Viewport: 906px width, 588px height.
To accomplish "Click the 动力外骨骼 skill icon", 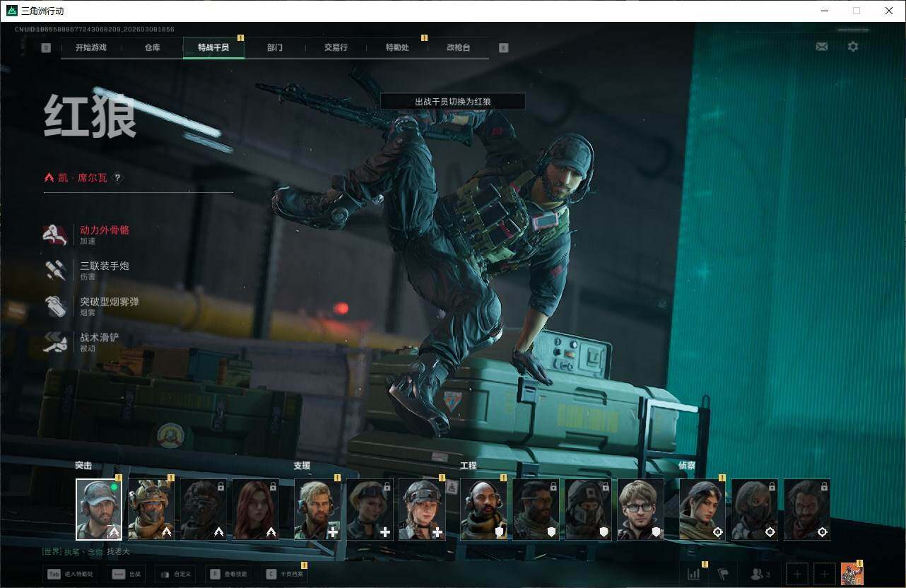I will 55,235.
